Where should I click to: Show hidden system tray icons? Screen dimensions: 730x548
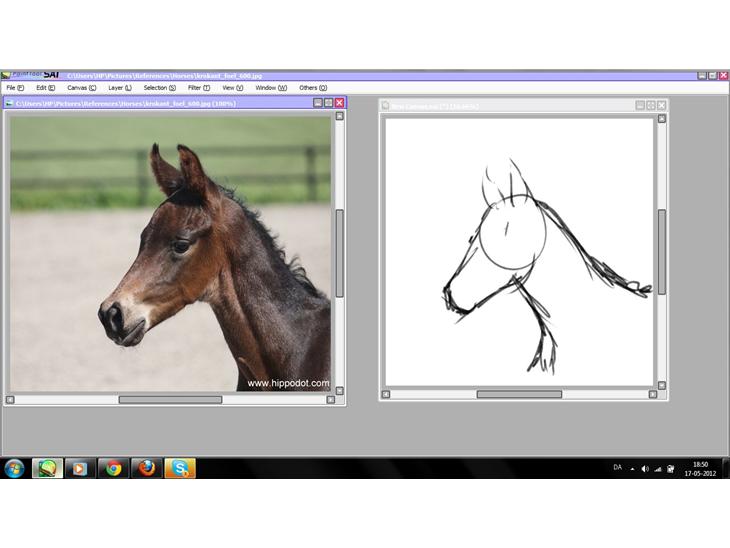[x=632, y=468]
